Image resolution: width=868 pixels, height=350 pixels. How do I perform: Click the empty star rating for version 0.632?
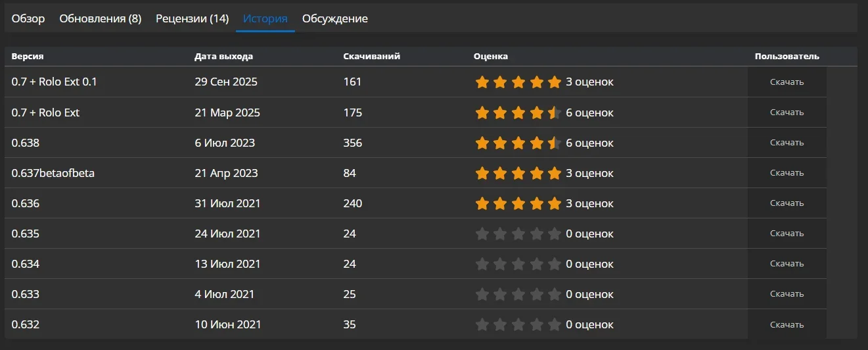coord(518,324)
